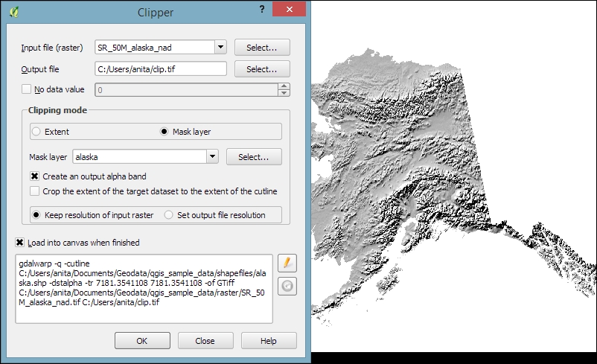Open the Mask layer alaska dropdown
Image resolution: width=597 pixels, height=364 pixels.
click(212, 156)
